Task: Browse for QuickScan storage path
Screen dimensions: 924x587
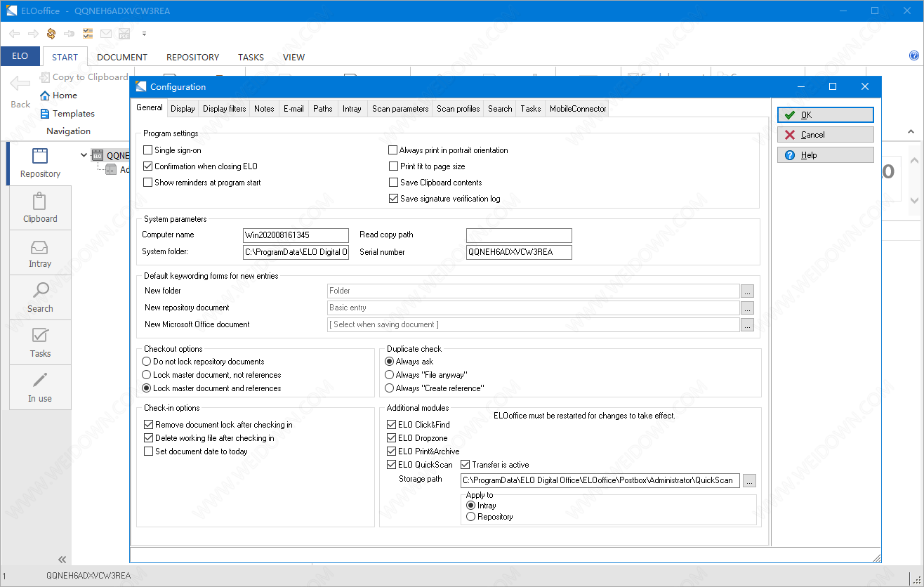Action: [750, 481]
